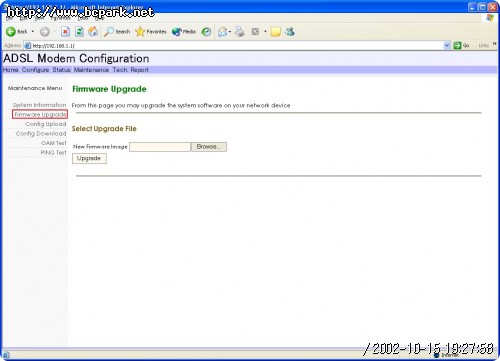Click the status bar page icon at bottom left

6,355
